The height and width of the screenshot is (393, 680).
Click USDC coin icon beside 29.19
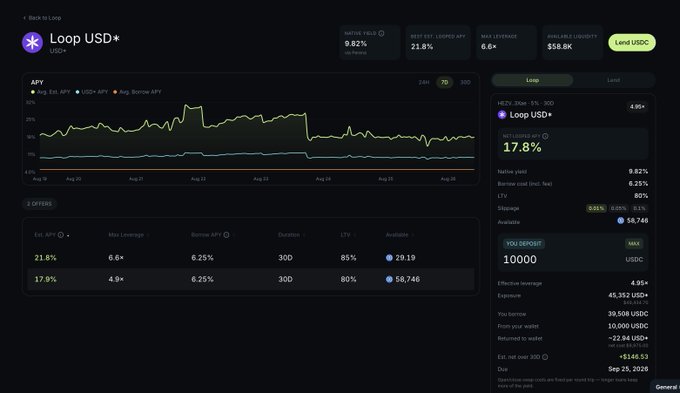[x=389, y=258]
